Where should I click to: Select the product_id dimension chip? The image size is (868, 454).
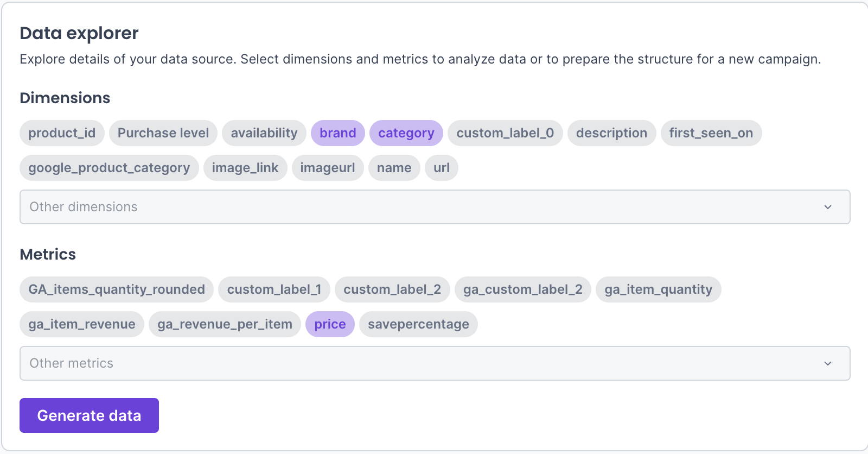click(x=62, y=133)
